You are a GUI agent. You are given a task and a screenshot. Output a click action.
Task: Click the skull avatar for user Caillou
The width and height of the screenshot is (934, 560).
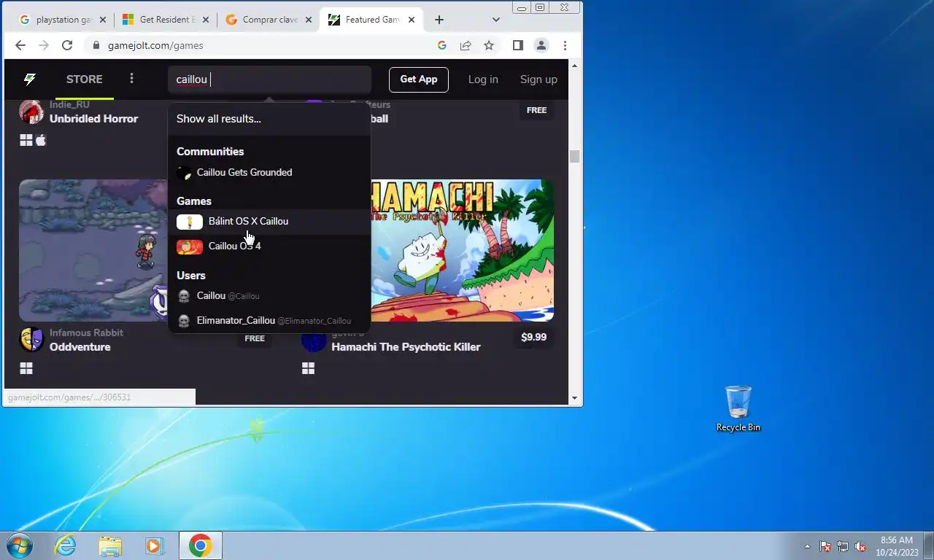tap(184, 296)
